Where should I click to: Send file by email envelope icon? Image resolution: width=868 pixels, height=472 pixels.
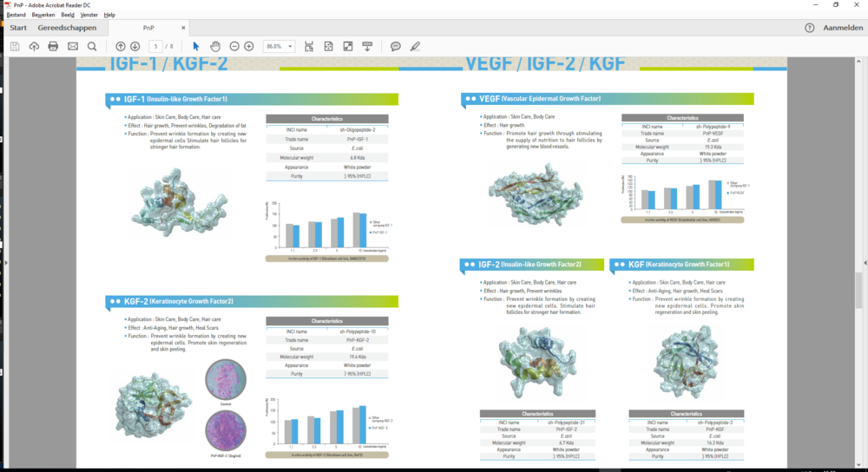[x=73, y=47]
